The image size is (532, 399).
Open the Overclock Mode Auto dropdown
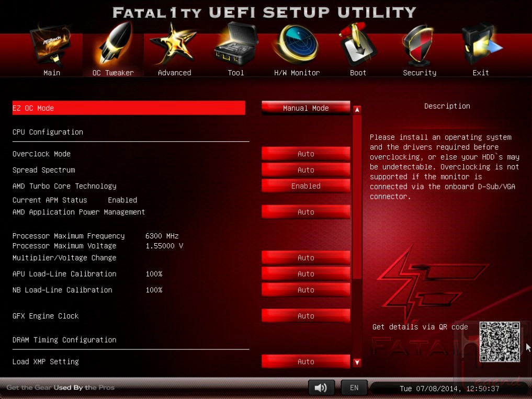point(305,154)
